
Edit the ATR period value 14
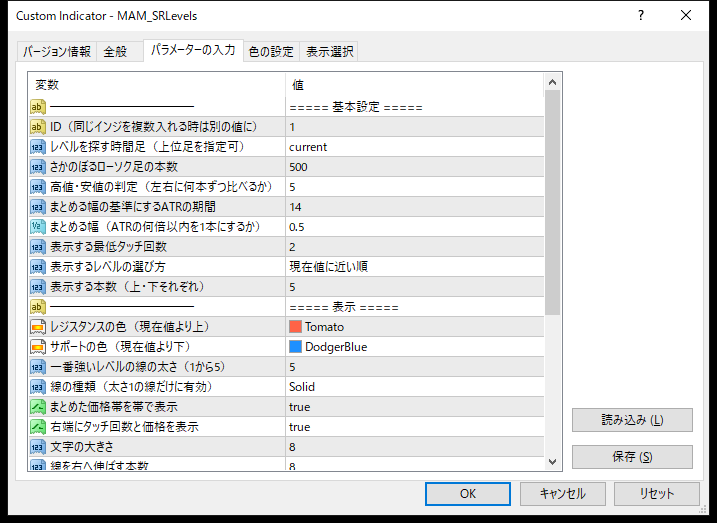[x=415, y=207]
